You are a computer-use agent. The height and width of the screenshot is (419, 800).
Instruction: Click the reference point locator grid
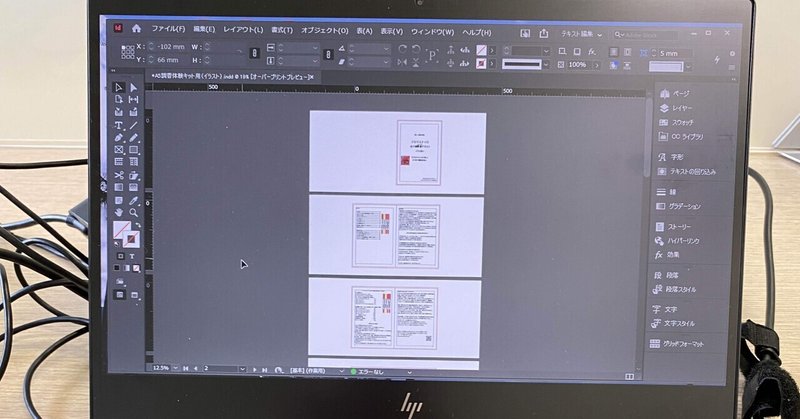(x=128, y=52)
